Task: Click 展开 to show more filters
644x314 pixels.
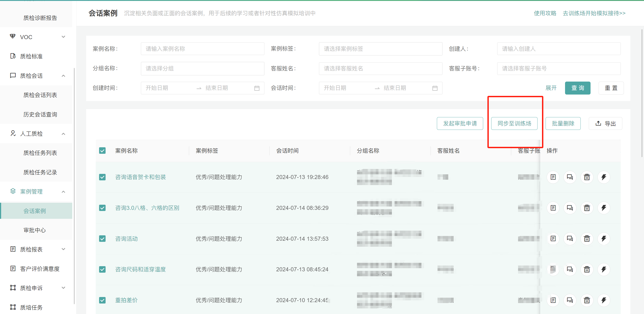Action: click(551, 88)
